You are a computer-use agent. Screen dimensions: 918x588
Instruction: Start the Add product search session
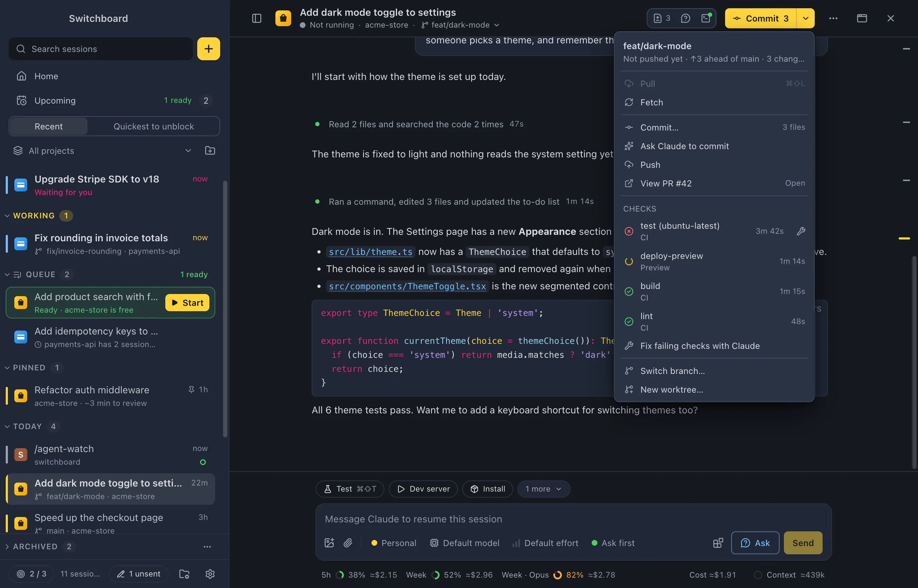(x=187, y=302)
